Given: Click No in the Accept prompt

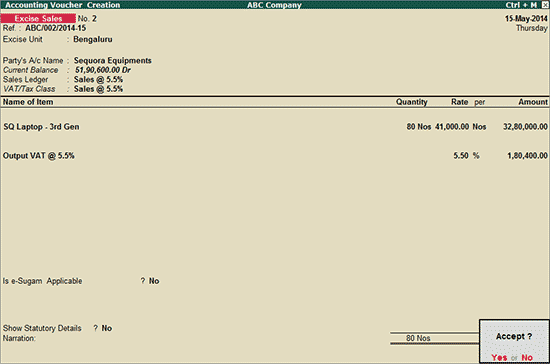Looking at the screenshot, I should click(527, 357).
